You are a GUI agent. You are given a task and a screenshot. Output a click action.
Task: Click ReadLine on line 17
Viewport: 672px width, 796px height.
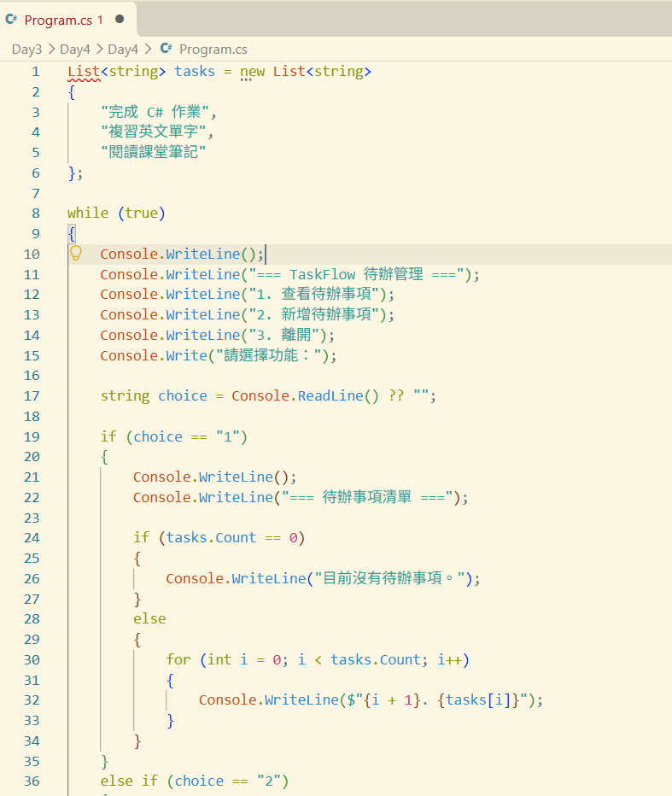point(330,396)
